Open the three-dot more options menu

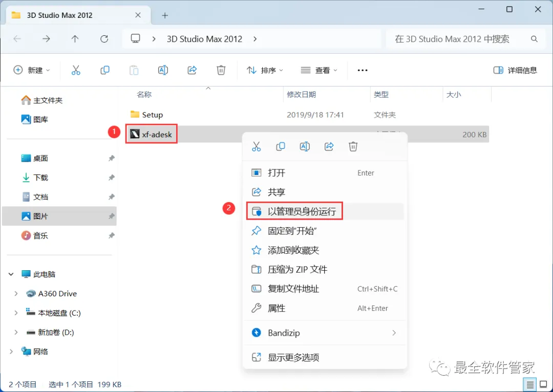coord(363,70)
